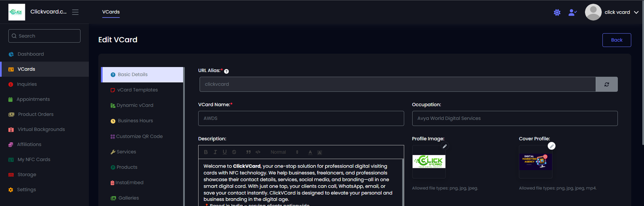
Task: Insert a blockquote in description editor
Action: click(x=248, y=152)
